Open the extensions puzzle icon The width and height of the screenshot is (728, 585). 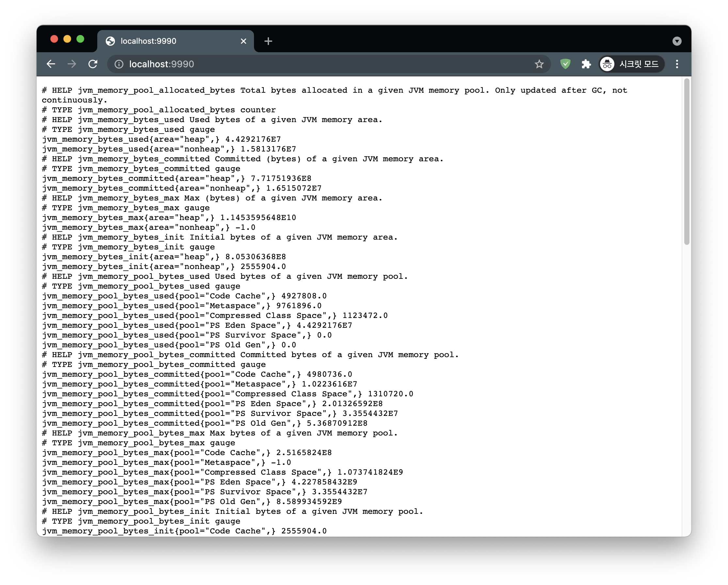click(586, 64)
